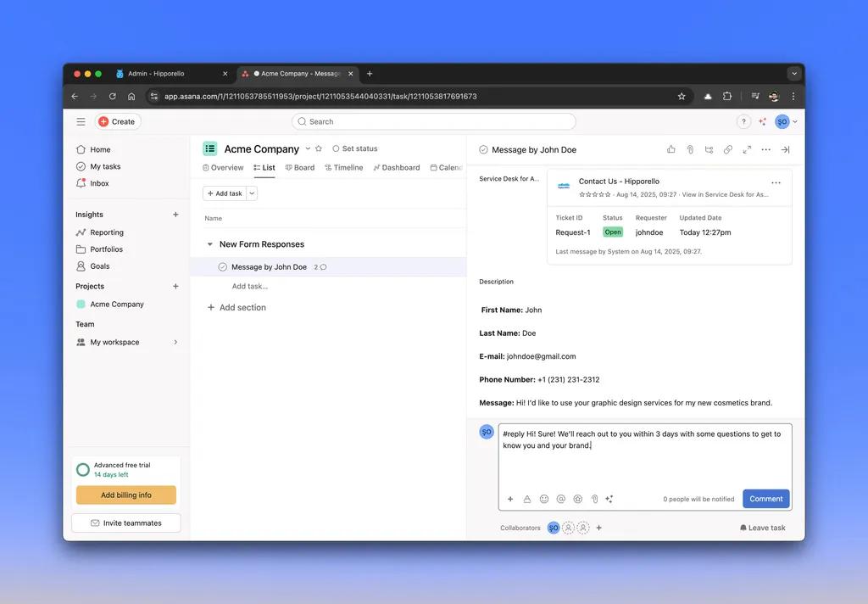Open the Add task dropdown arrow
This screenshot has width=868, height=604.
point(252,193)
